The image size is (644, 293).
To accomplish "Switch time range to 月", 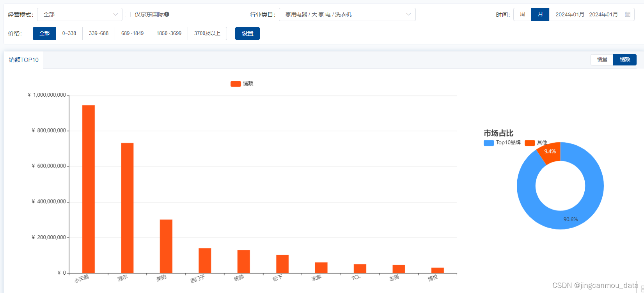I will [540, 14].
